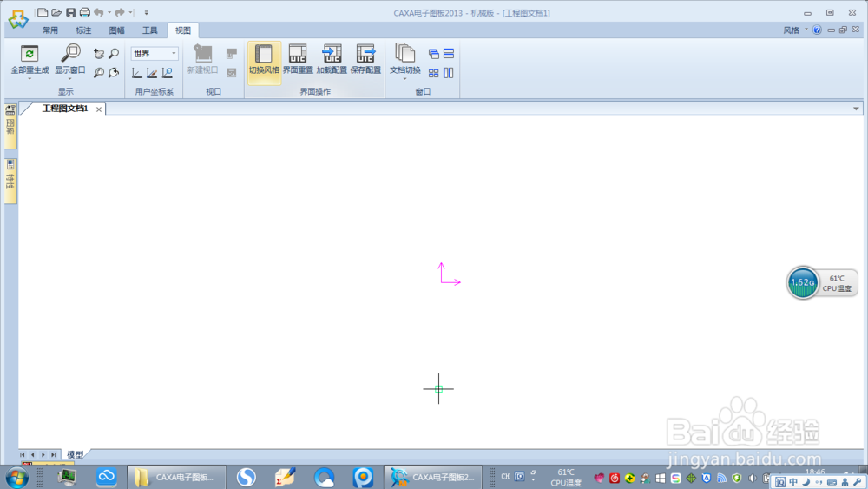868x489 pixels.
Task: Expand the undo history dropdown arrow
Action: (109, 12)
